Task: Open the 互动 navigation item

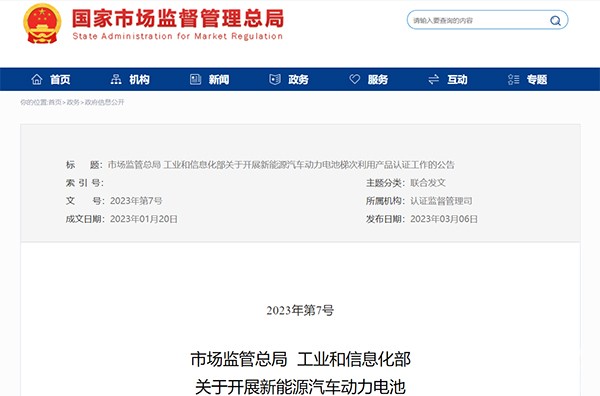Action: 457,80
